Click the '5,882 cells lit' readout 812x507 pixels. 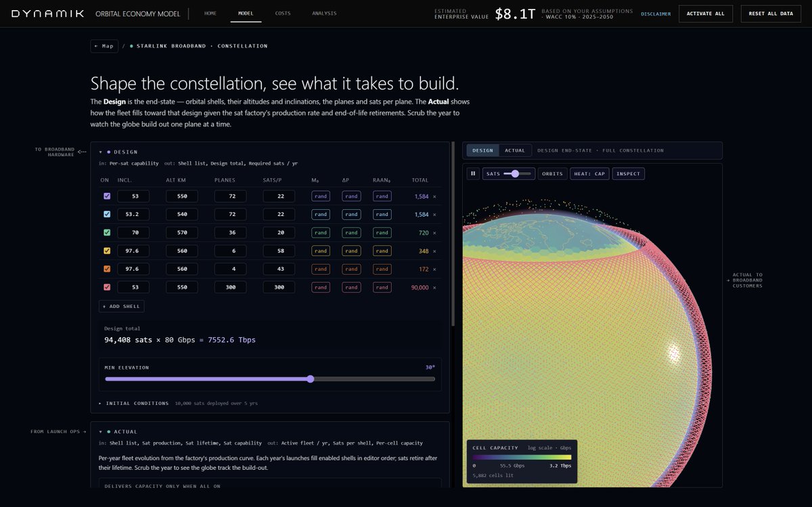tap(492, 475)
